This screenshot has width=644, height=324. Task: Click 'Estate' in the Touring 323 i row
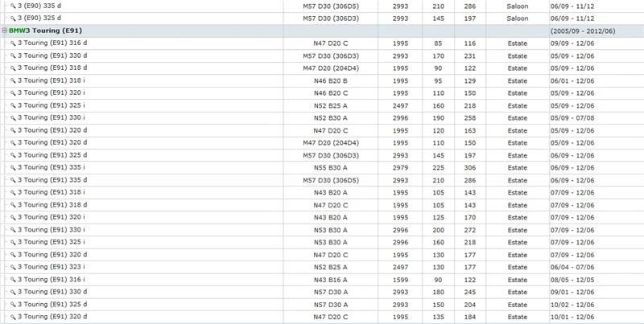pos(518,267)
